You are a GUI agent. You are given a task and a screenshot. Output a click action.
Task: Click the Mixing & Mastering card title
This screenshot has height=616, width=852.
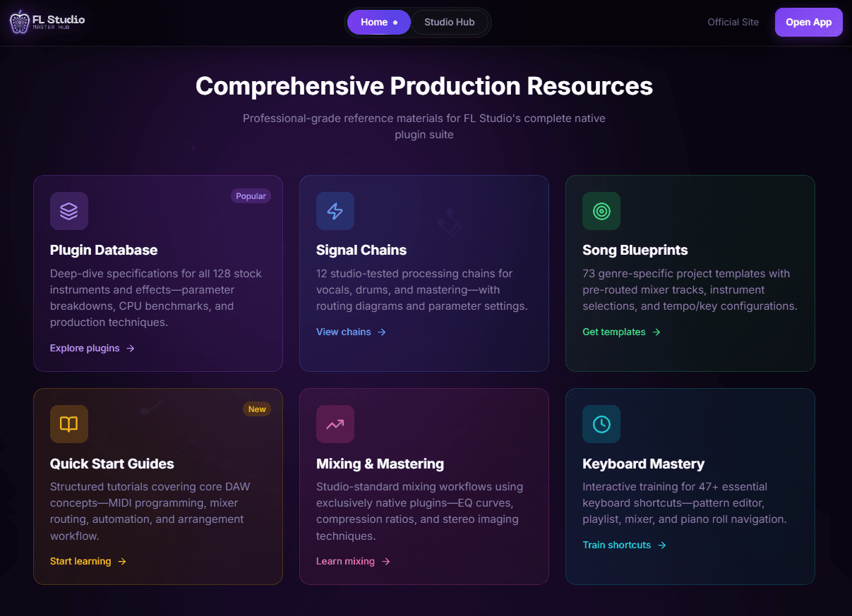(380, 464)
